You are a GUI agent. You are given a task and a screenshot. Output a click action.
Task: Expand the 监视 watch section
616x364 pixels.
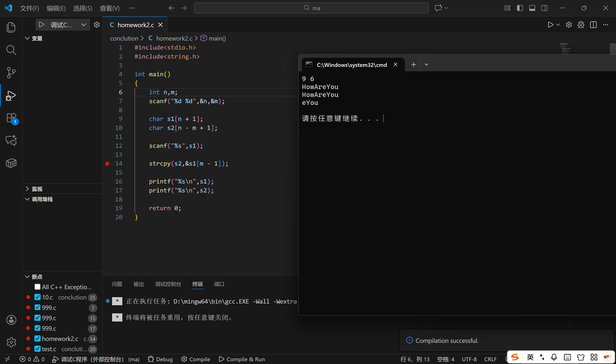[37, 189]
